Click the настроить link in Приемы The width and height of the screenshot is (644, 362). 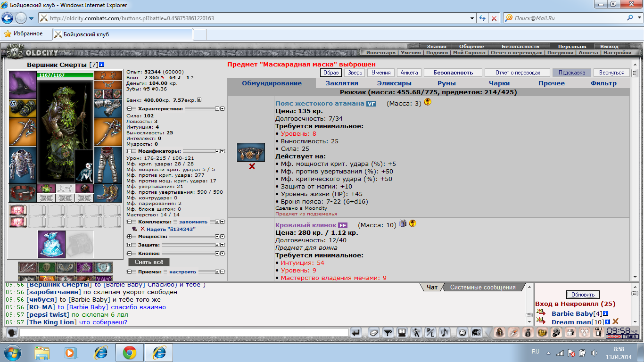182,271
